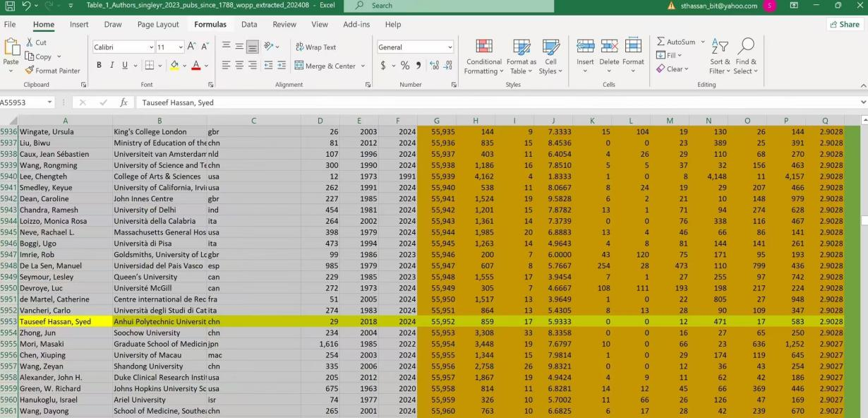Open Conditional Formatting options
The width and height of the screenshot is (868, 418).
tap(483, 56)
